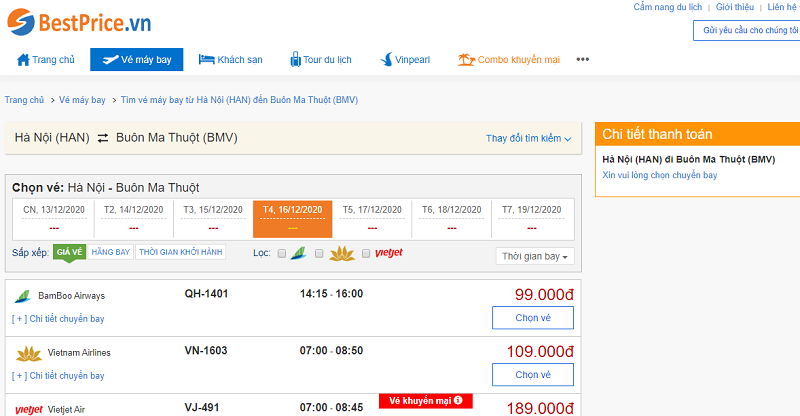800x416 pixels.
Task: Click Gửi yêu cầu cho chúng tôi button
Action: tap(746, 31)
